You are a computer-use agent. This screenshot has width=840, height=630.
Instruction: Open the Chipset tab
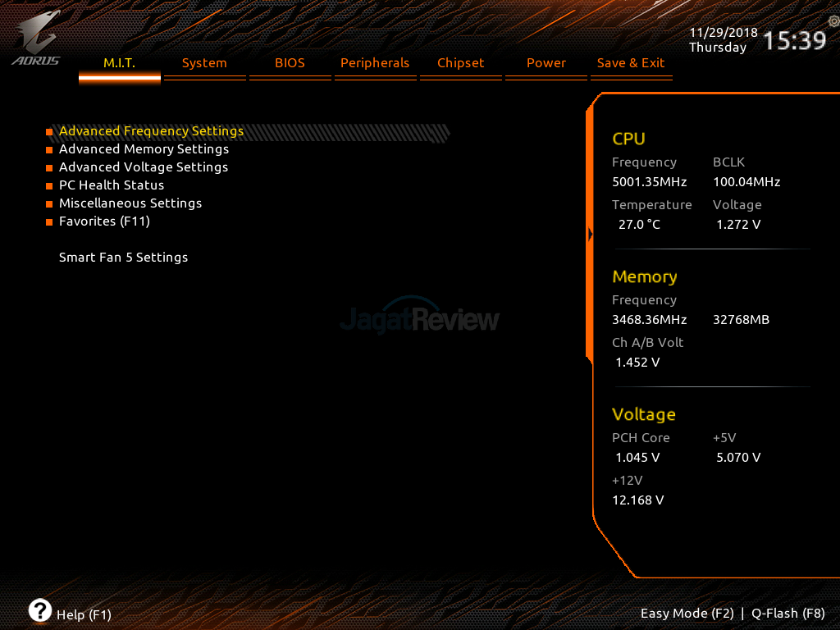coord(460,63)
